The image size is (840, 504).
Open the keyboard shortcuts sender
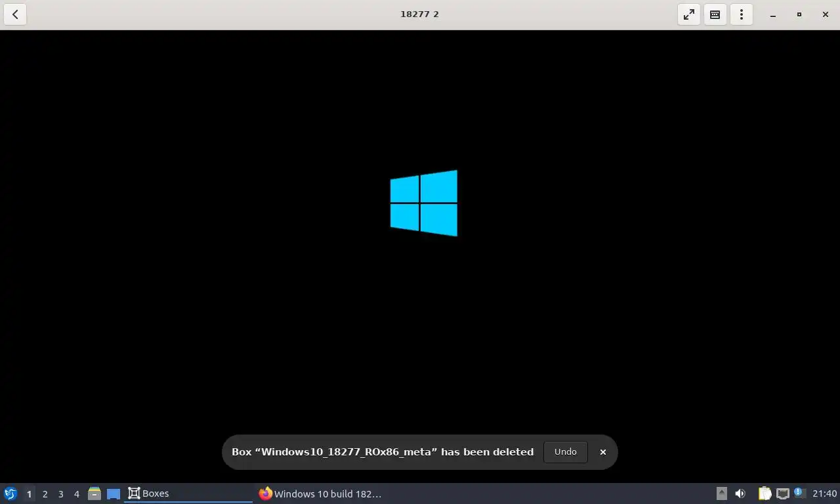[715, 14]
